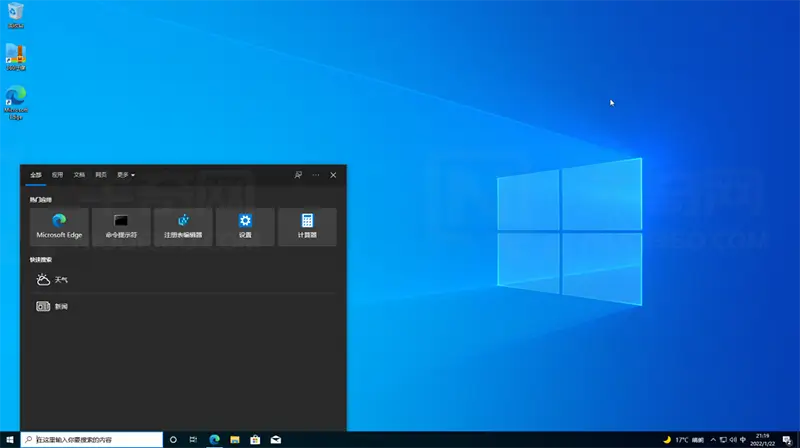
Task: Click the Cortana circle on taskbar
Action: point(173,439)
